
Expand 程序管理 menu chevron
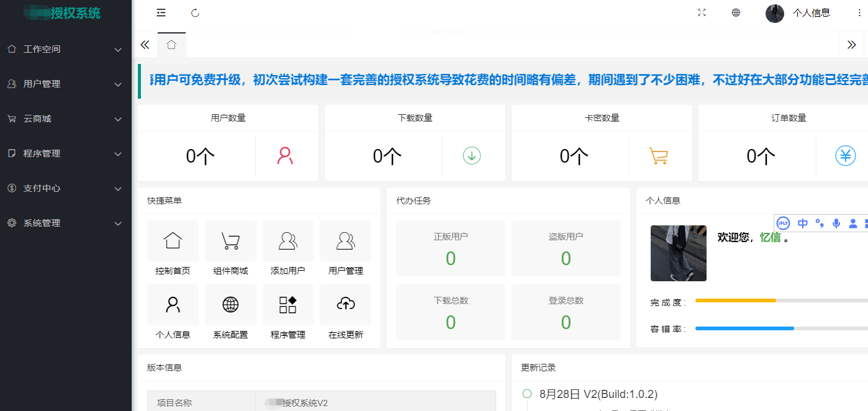pos(118,154)
